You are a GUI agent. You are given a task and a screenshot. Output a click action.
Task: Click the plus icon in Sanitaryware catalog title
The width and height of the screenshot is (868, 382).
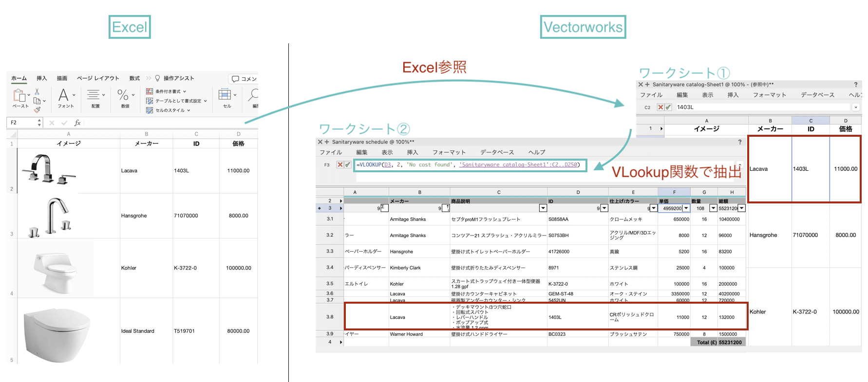coord(647,85)
